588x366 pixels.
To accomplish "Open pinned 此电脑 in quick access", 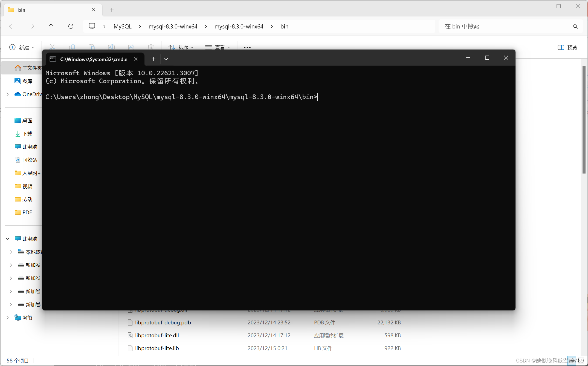I will (x=26, y=147).
